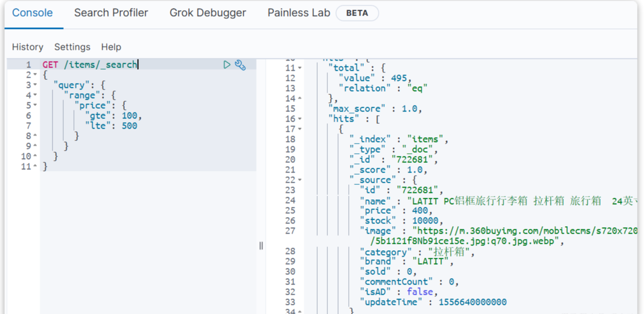Switch to the Console tab
Screen dimensions: 644x314
coord(33,13)
